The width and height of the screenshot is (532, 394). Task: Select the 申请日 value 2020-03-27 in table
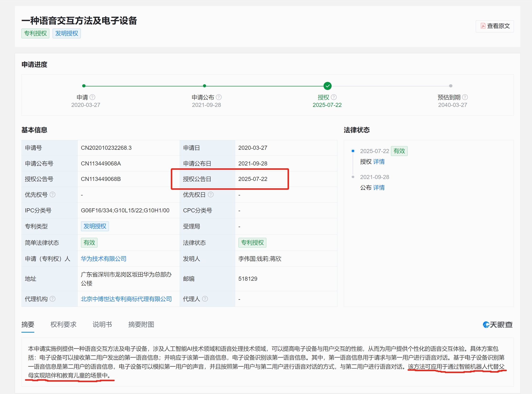253,148
